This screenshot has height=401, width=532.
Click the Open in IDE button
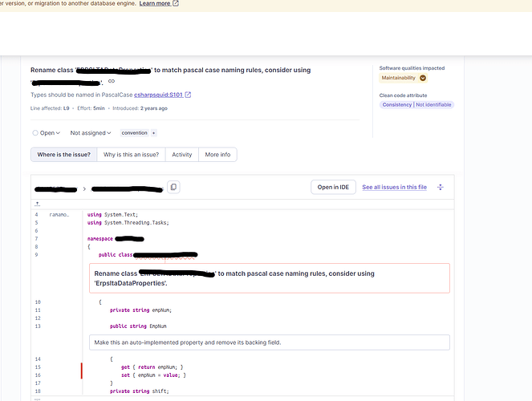pos(333,187)
